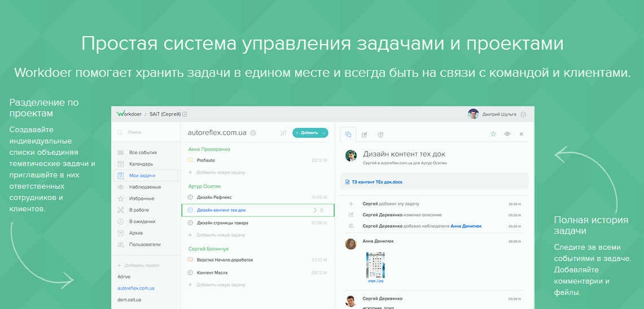Viewport: 644px width, 309px height.
Task: Click the Анна Прохоренко group heading
Action: [209, 149]
